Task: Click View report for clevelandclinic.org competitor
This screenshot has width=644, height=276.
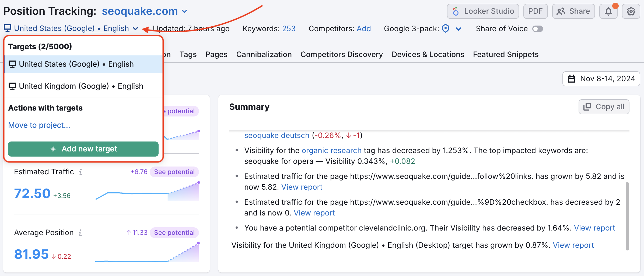Action: click(x=594, y=228)
